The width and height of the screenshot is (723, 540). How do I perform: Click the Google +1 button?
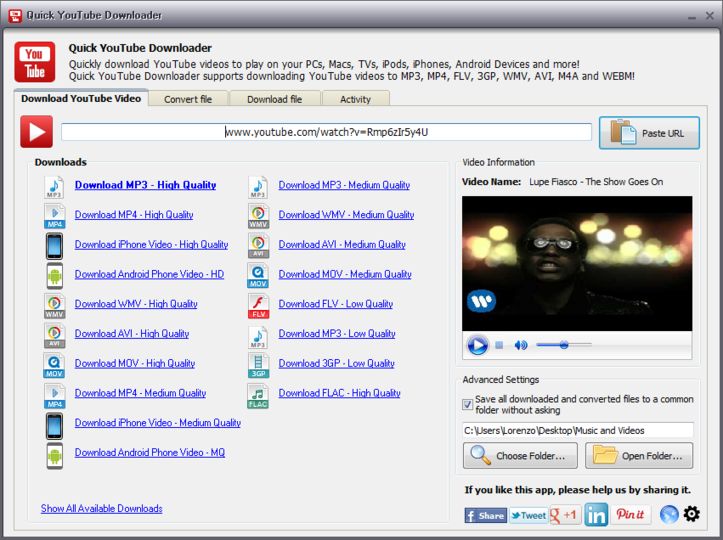(x=565, y=515)
